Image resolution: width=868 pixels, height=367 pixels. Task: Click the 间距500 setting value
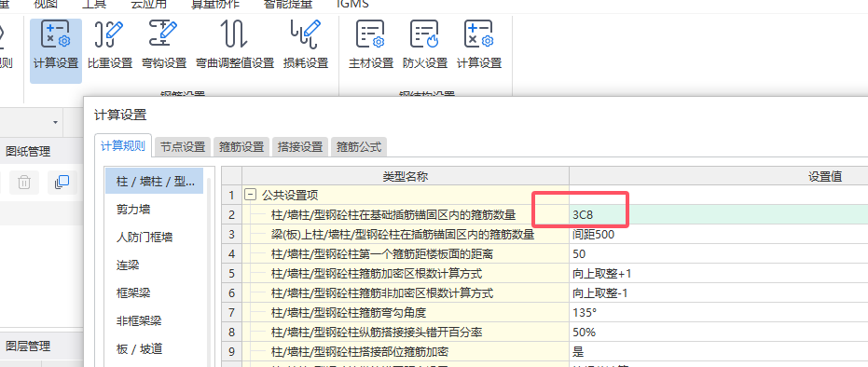(593, 235)
